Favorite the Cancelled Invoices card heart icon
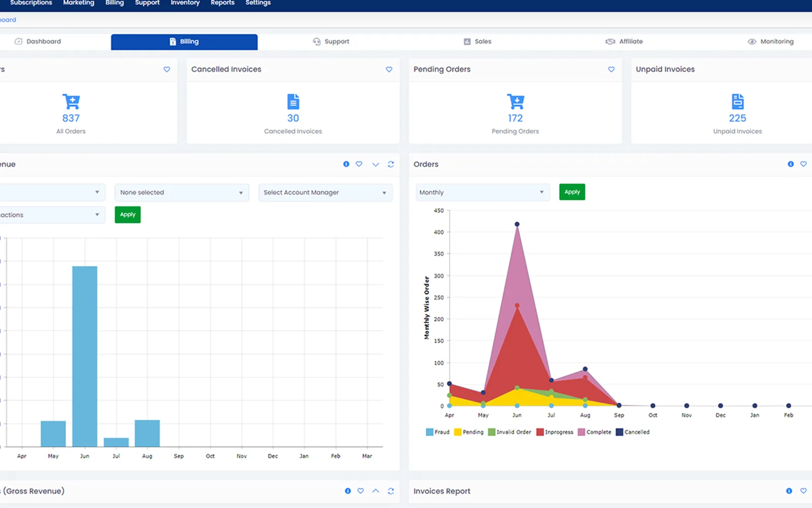This screenshot has width=812, height=508. 389,70
